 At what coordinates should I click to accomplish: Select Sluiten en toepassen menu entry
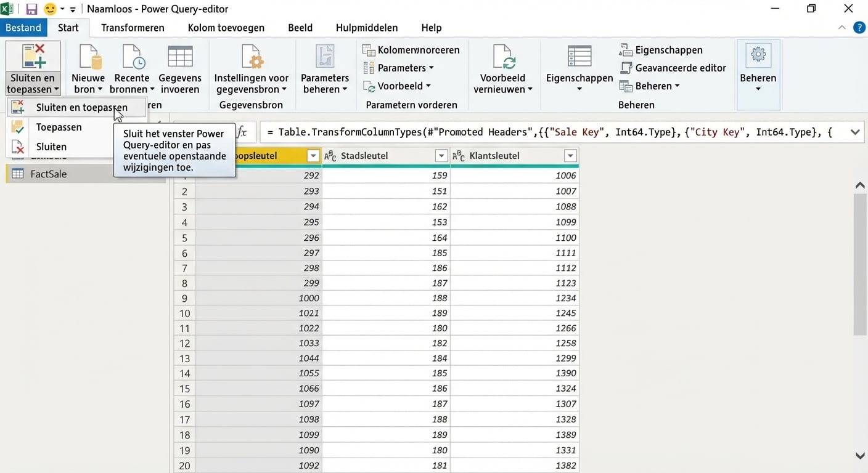click(x=81, y=107)
